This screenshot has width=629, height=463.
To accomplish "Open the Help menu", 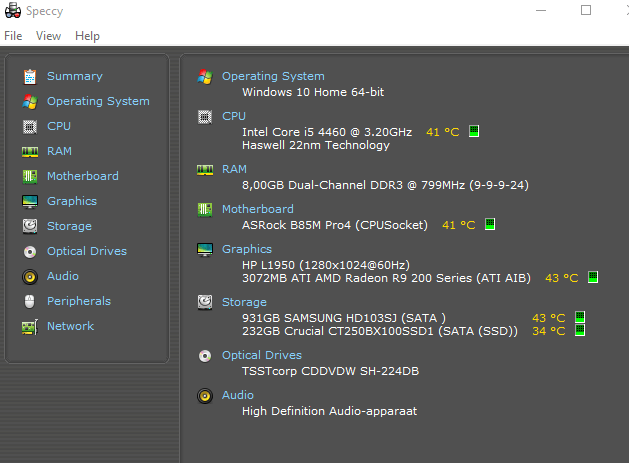I will tap(87, 36).
